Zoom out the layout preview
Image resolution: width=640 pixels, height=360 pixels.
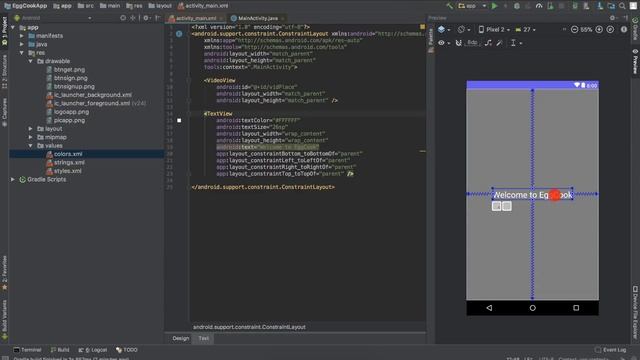[574, 29]
